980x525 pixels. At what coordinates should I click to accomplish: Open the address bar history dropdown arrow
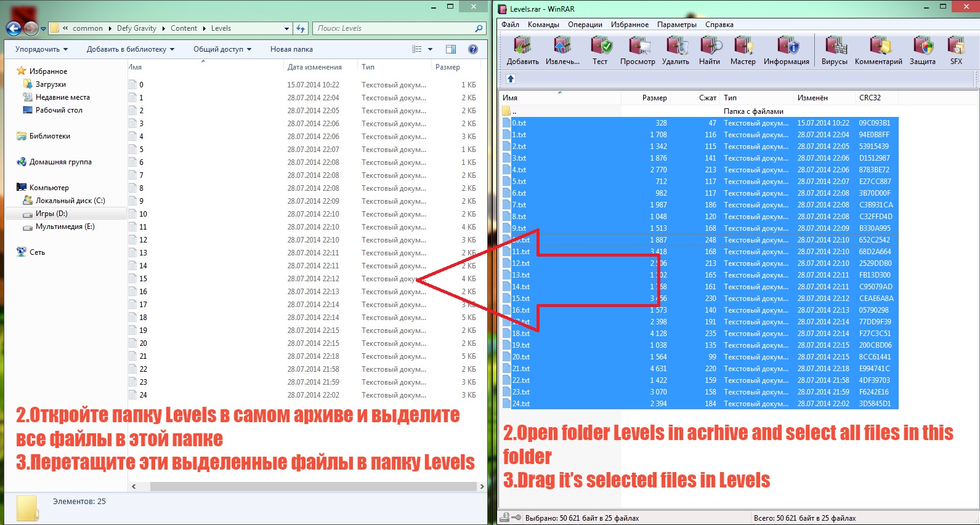coord(286,28)
